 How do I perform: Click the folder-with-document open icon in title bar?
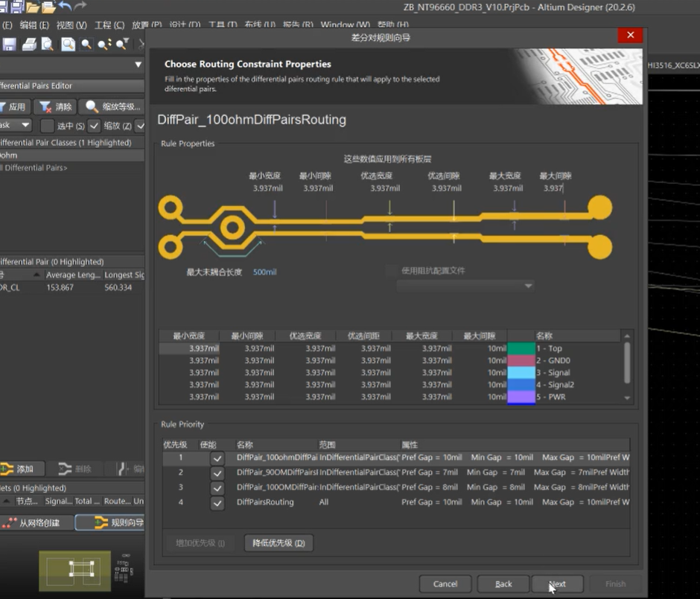pyautogui.click(x=48, y=6)
